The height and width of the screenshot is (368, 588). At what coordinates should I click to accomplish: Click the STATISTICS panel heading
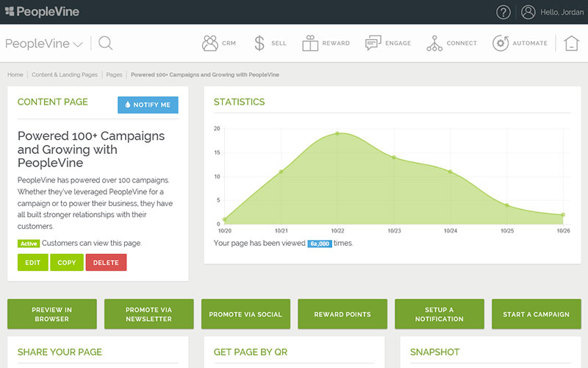click(240, 102)
